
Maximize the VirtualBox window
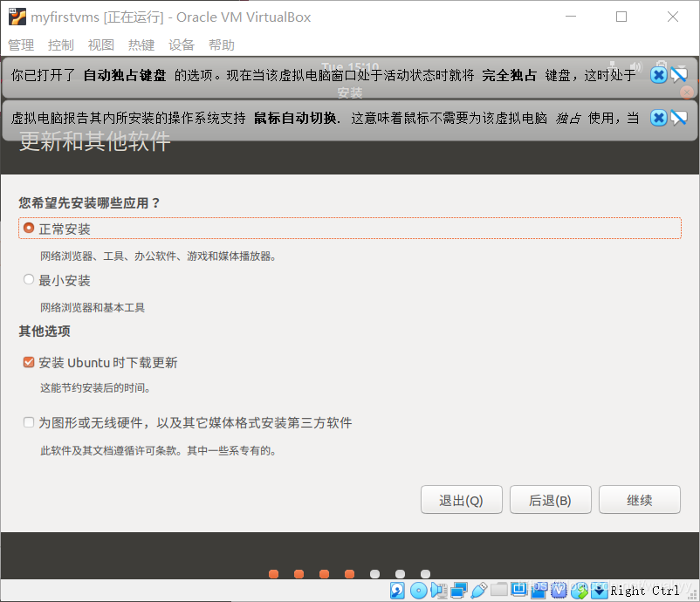(621, 17)
